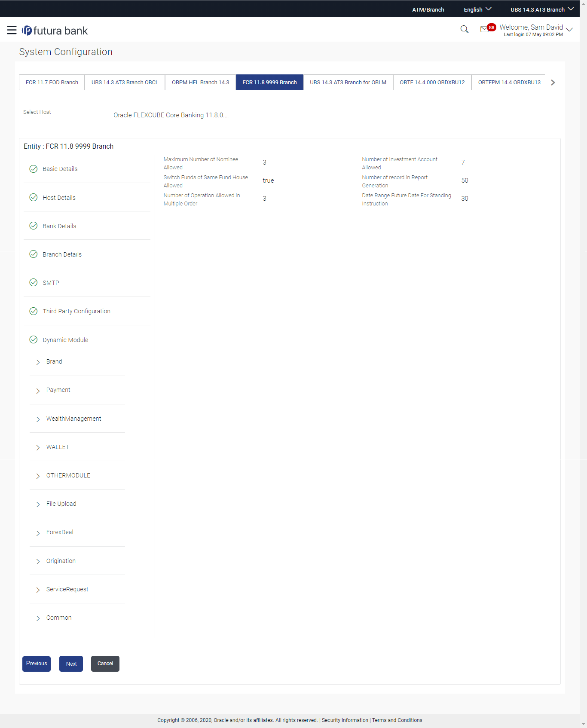Screen dimensions: 587x728
Task: Edit Switch Funds of Same Fund House field
Action: (x=308, y=180)
